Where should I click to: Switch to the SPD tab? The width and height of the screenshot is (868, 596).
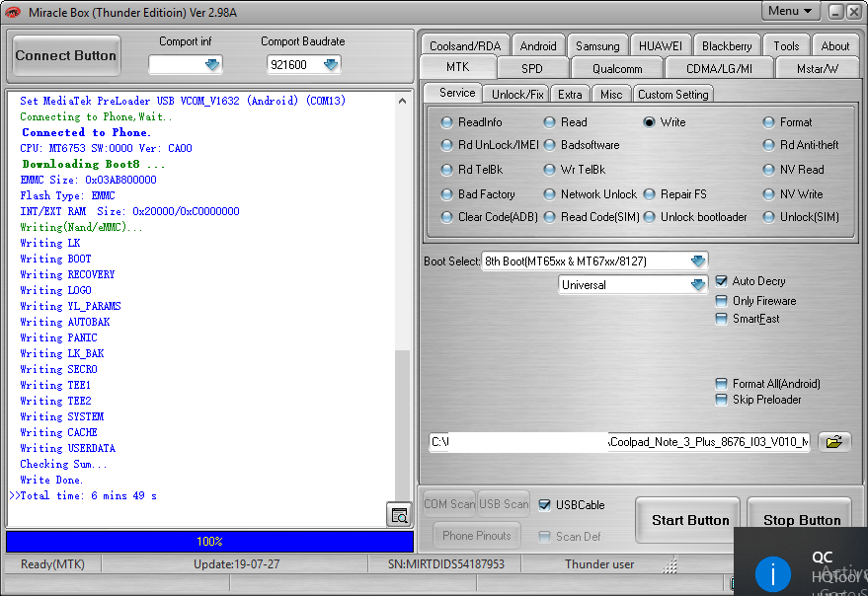tap(532, 69)
